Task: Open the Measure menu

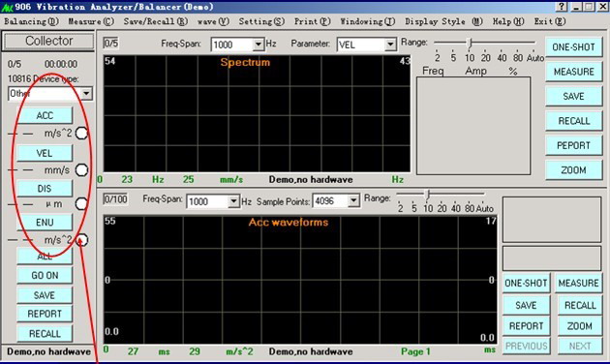Action: pos(91,21)
